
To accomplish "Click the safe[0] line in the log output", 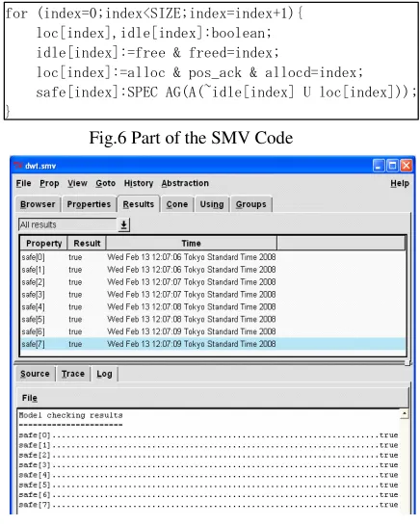I will 208,435.
